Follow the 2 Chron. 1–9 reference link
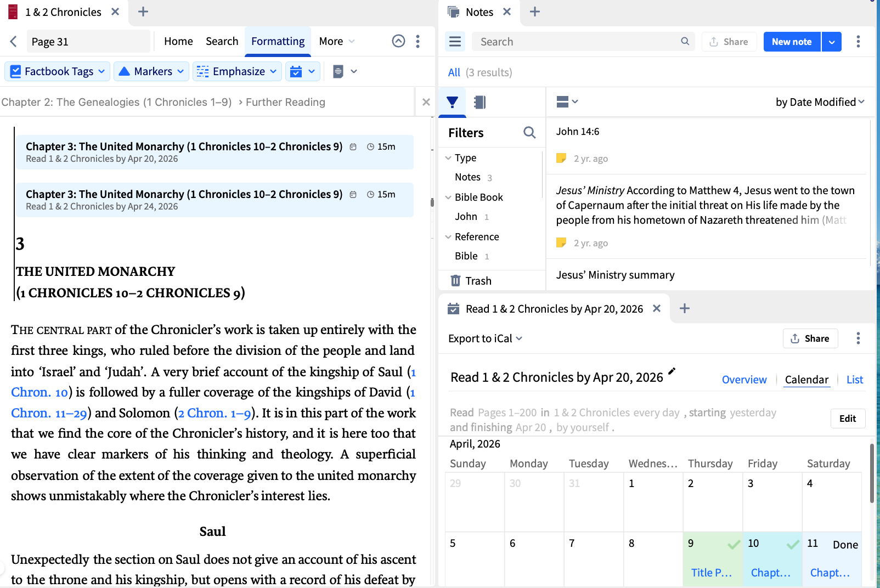 coord(215,413)
